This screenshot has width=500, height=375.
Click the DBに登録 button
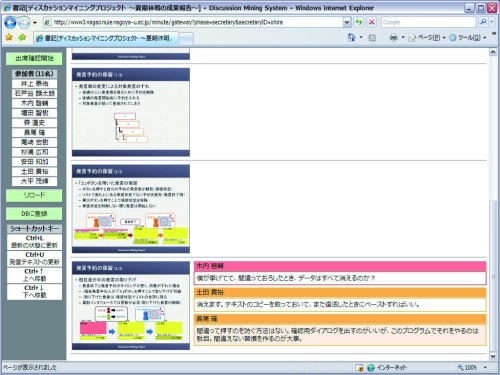pyautogui.click(x=34, y=214)
